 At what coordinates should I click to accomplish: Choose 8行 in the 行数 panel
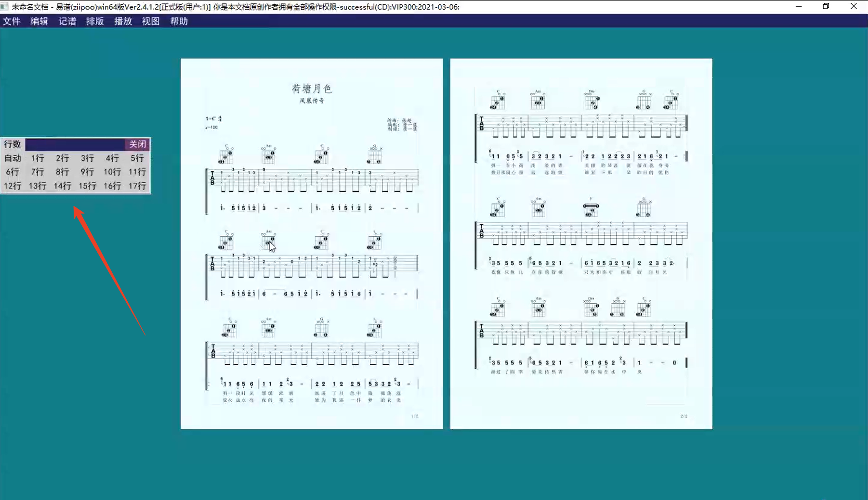tap(62, 172)
